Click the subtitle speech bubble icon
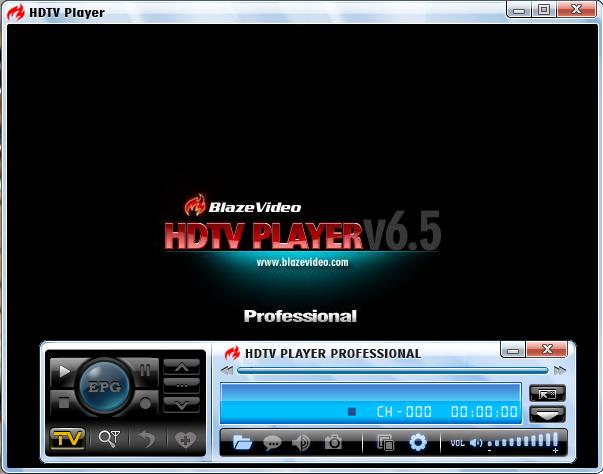603x474 pixels. [272, 442]
